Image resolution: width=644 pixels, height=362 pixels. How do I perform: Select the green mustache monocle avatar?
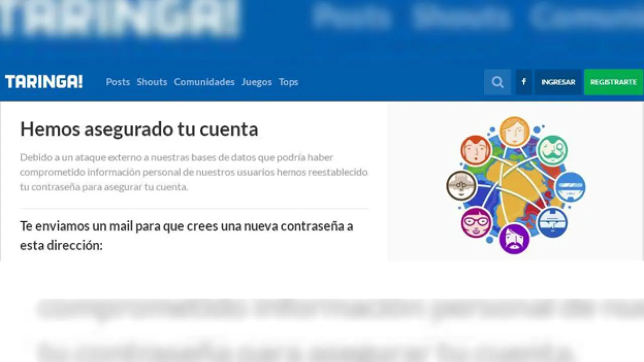pos(552,150)
